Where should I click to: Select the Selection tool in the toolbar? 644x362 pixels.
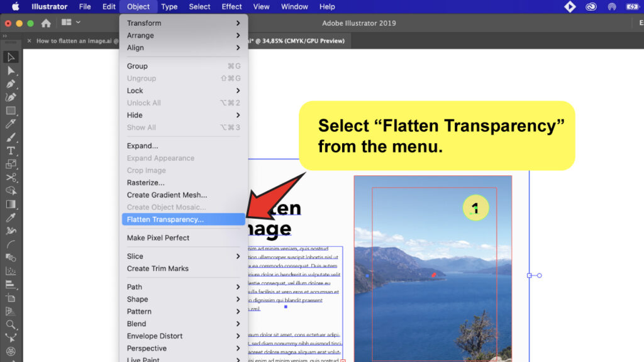pyautogui.click(x=9, y=57)
